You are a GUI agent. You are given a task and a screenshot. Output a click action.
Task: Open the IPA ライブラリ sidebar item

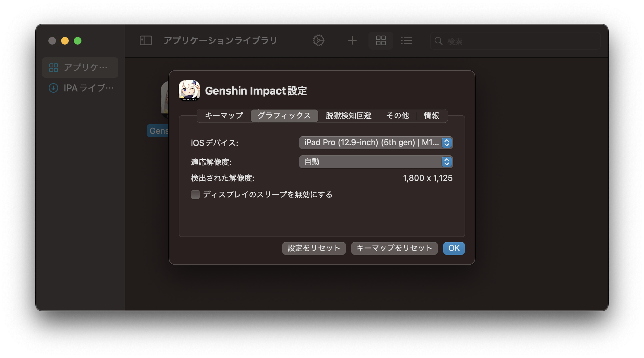tap(81, 88)
